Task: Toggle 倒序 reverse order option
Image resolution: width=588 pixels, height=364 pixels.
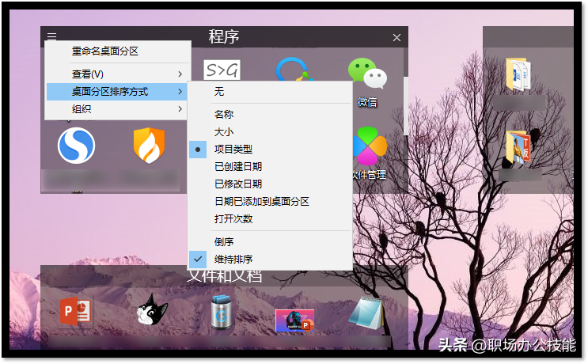Action: (x=224, y=241)
